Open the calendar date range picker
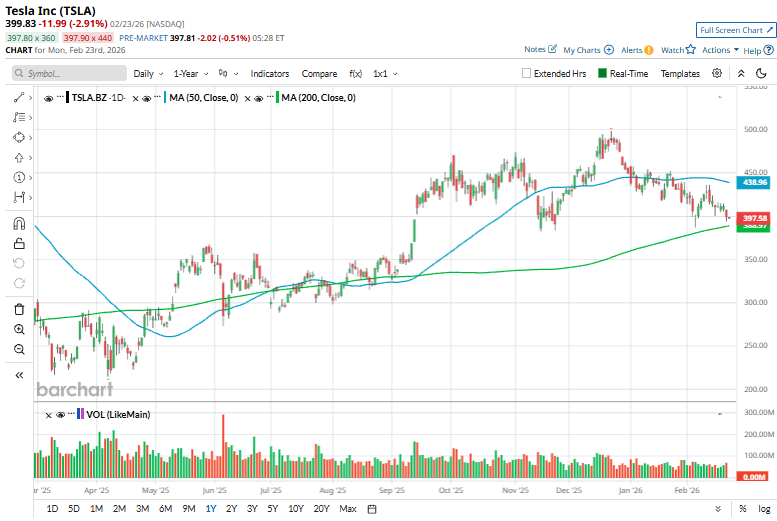The width and height of the screenshot is (777, 521). point(372,509)
